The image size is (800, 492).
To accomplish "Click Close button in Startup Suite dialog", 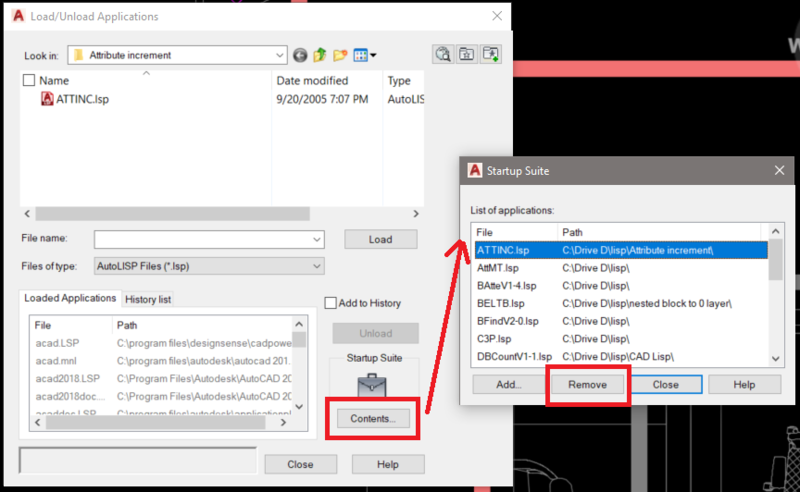I will tap(666, 384).
